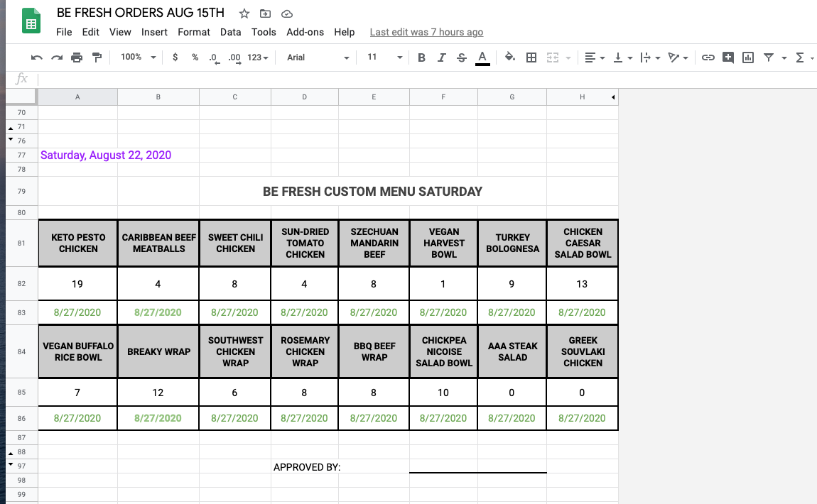Open the Arial font dropdown
817x504 pixels.
318,57
